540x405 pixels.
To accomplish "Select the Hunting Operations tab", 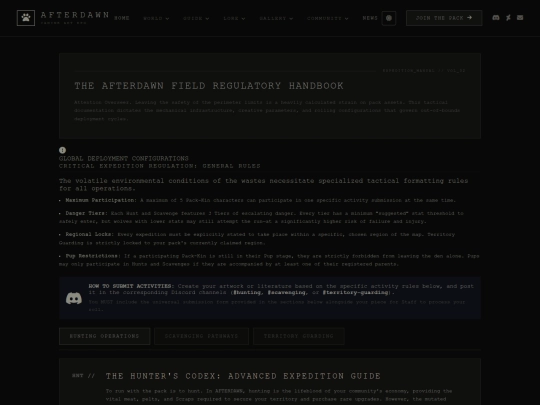I will pos(104,336).
